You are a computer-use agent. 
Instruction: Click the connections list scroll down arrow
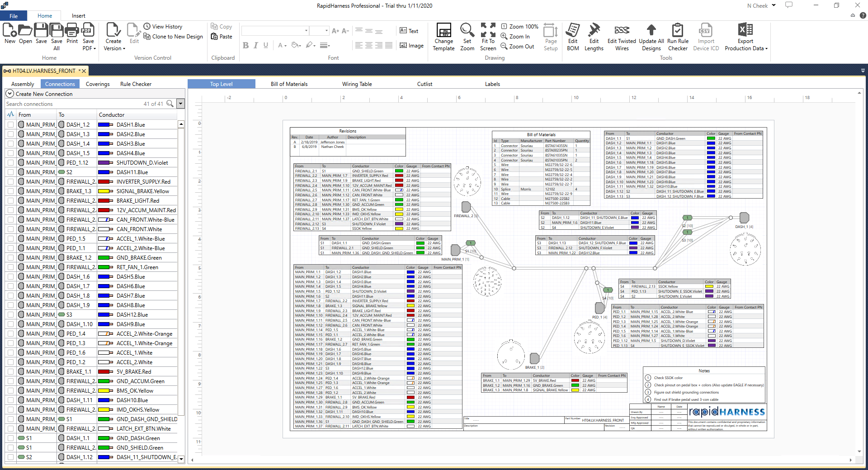(x=181, y=459)
